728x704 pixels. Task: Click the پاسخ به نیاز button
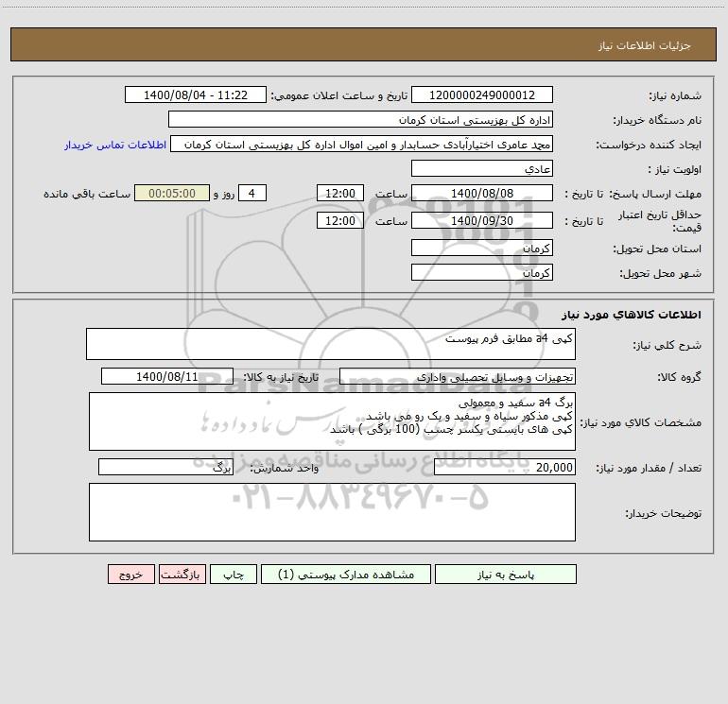[505, 575]
